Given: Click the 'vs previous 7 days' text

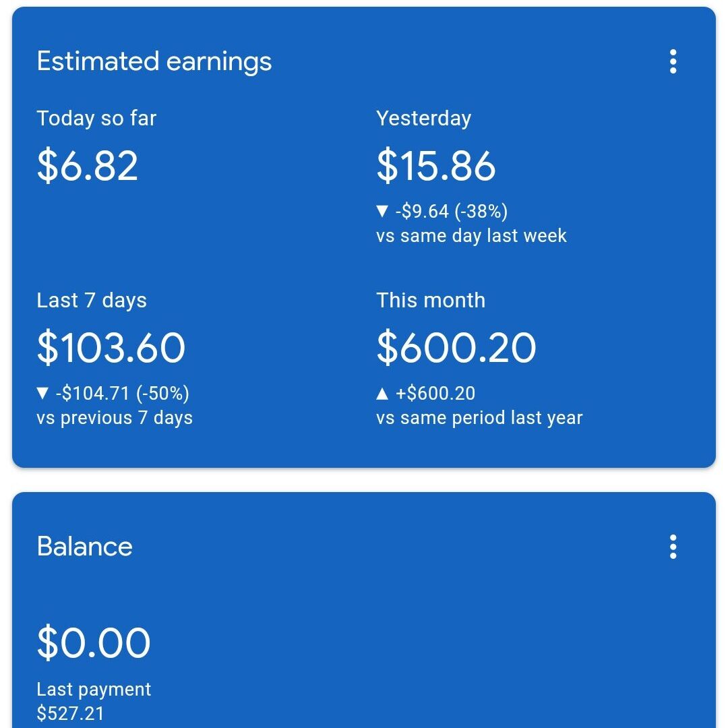Looking at the screenshot, I should 115,418.
